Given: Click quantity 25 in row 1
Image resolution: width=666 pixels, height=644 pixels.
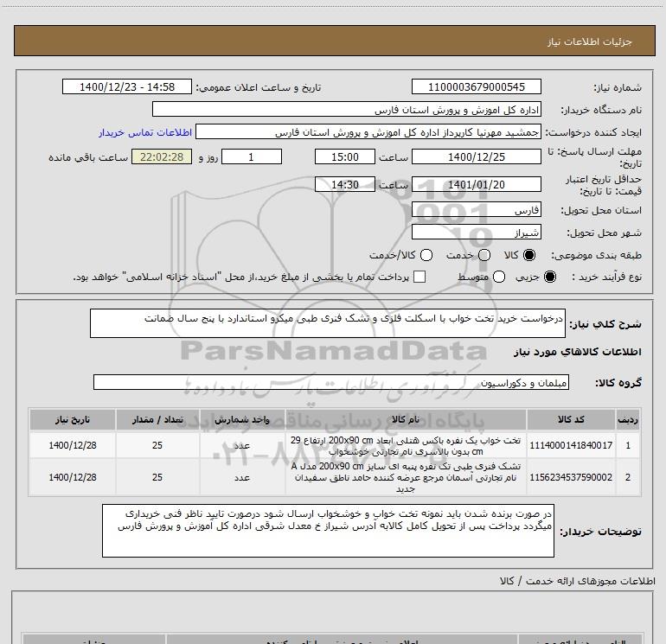Looking at the screenshot, I should 157,445.
